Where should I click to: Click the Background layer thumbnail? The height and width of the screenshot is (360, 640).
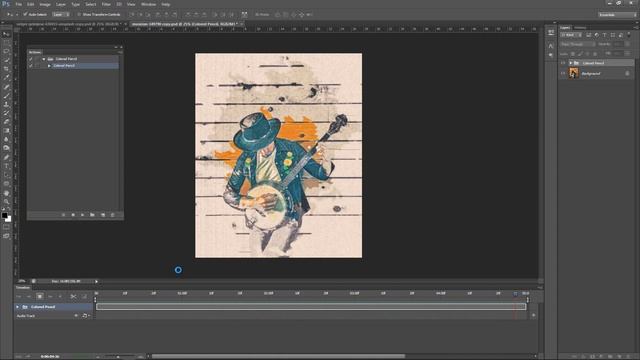pyautogui.click(x=574, y=73)
